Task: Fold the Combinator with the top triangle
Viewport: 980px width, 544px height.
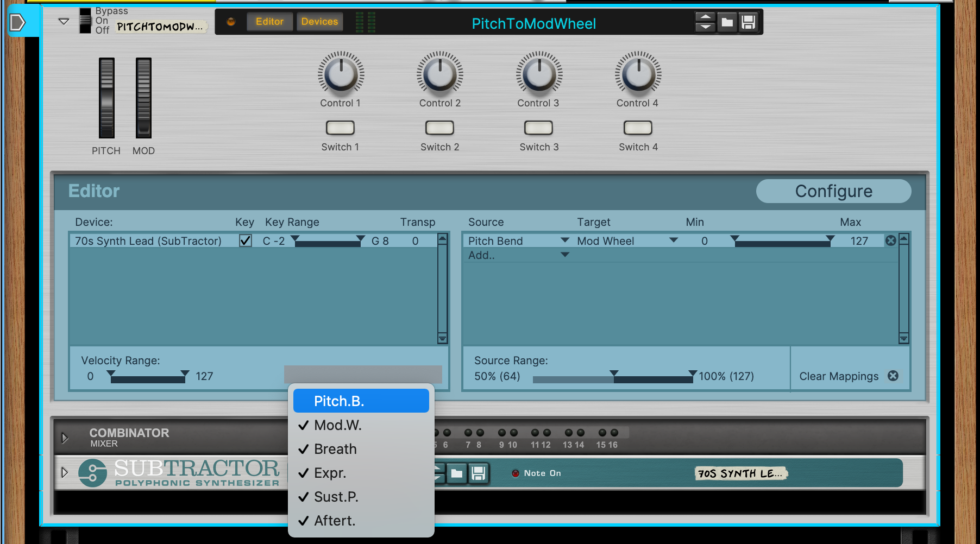Action: point(64,21)
